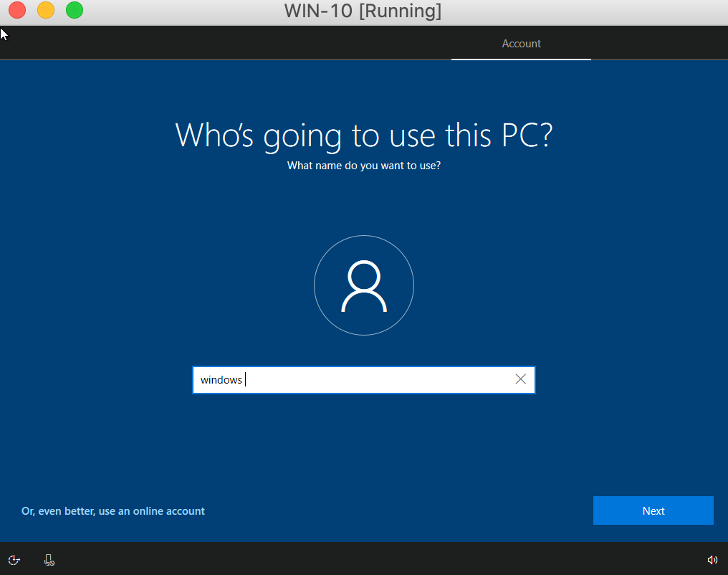Clear the name field with the X icon
Image resolution: width=728 pixels, height=575 pixels.
(520, 379)
